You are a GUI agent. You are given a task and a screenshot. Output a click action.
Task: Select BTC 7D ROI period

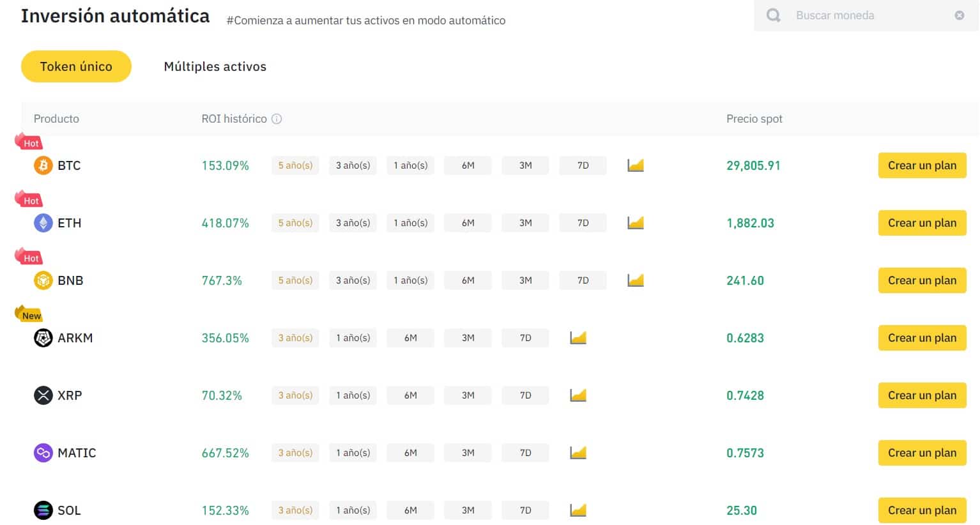pos(583,165)
